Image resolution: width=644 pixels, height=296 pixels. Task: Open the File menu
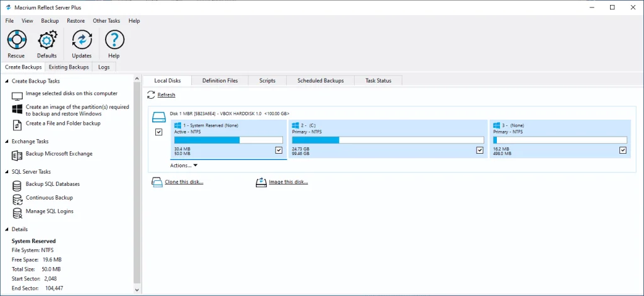(x=9, y=21)
